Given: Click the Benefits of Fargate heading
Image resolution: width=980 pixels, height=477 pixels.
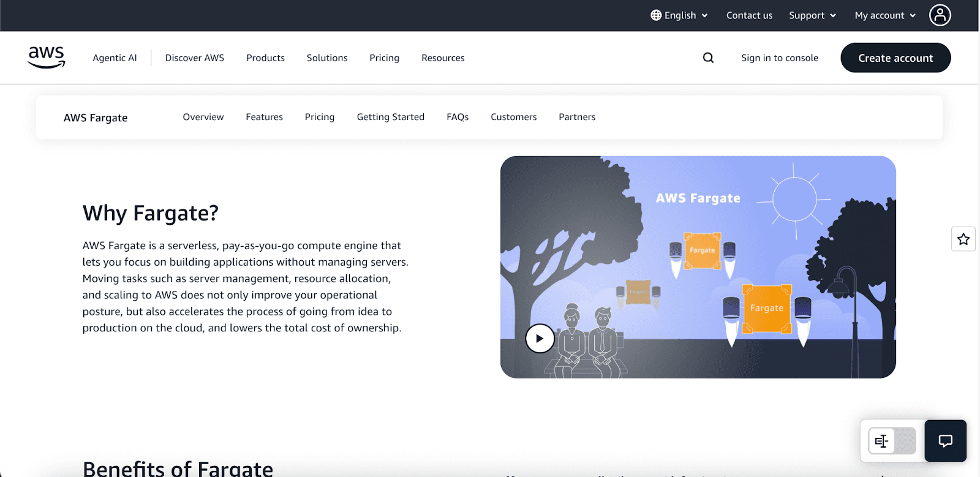Looking at the screenshot, I should [178, 468].
